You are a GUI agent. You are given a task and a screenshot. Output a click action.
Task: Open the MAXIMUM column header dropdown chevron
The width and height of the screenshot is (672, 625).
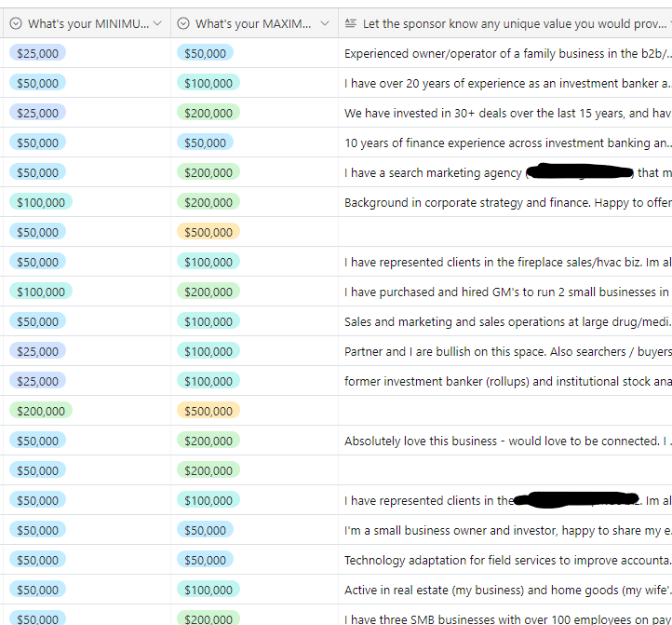point(325,23)
